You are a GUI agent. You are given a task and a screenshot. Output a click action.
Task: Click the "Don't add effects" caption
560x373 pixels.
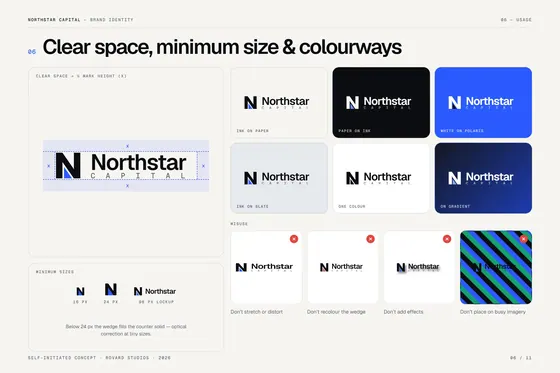pyautogui.click(x=404, y=312)
